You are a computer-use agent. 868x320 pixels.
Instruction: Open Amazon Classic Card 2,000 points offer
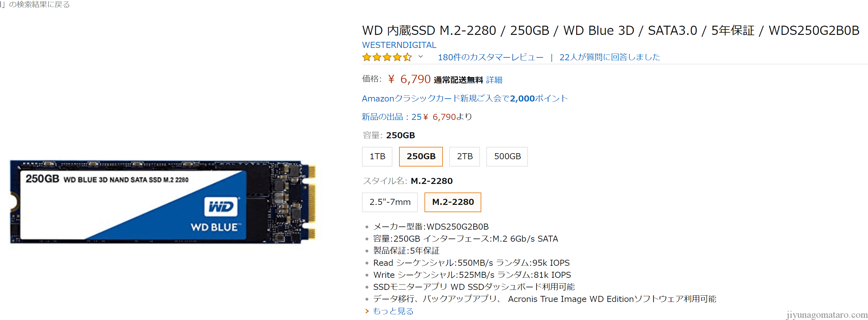pos(465,98)
